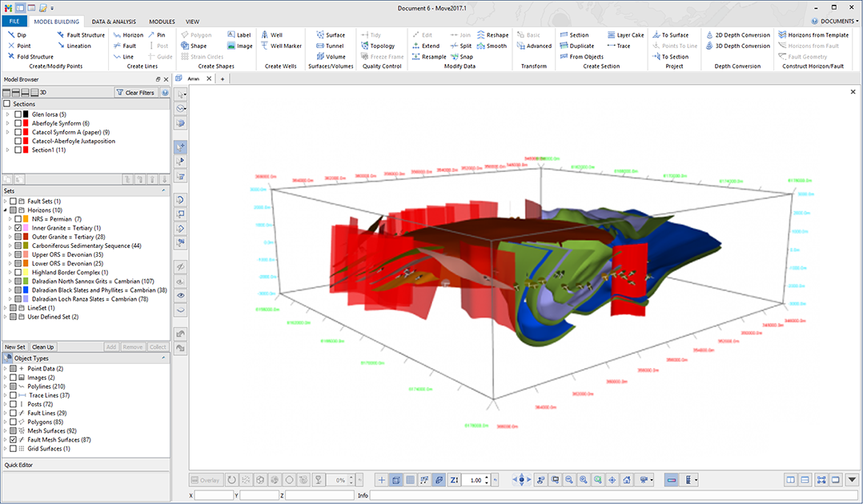
Task: Switch to the Data & Analysis tab
Action: pos(114,22)
